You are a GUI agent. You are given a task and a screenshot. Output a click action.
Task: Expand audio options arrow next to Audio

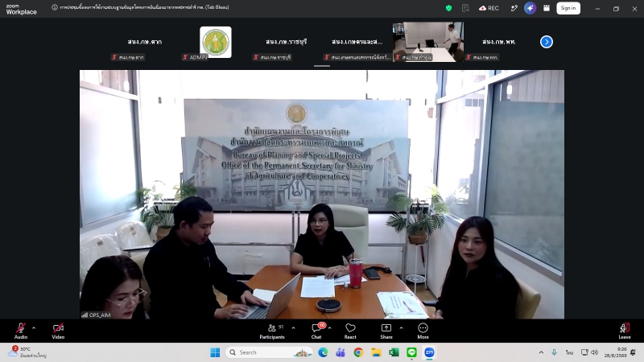tap(34, 328)
